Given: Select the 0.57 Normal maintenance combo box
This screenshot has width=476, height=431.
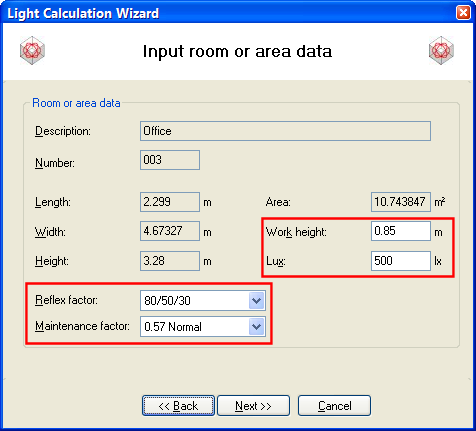Looking at the screenshot, I should click(203, 327).
